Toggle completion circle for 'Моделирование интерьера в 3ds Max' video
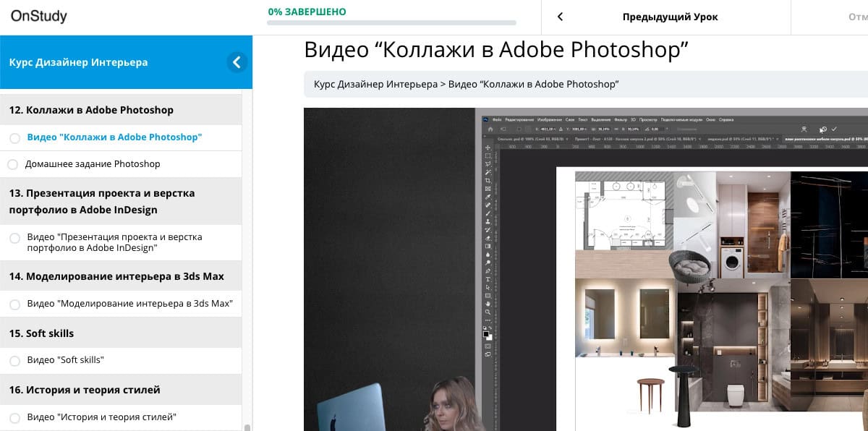868x431 pixels. pos(14,304)
